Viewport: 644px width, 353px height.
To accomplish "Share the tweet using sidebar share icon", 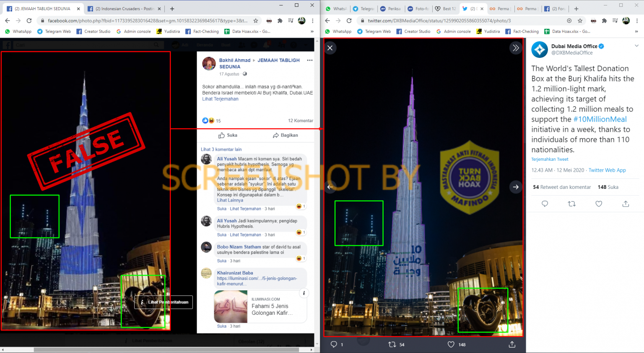I will click(626, 204).
